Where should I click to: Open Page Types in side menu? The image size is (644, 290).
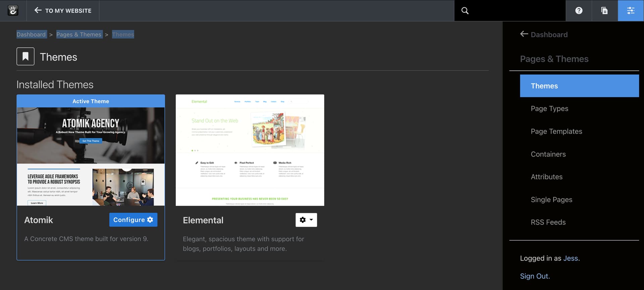[x=549, y=108]
